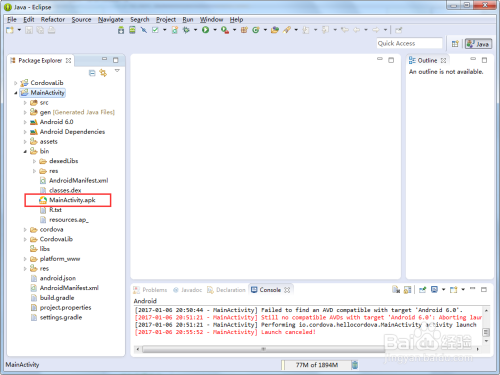Screen dimensions: 500x375
Task: Click the New wizard toolbar icon
Action: pos(10,30)
